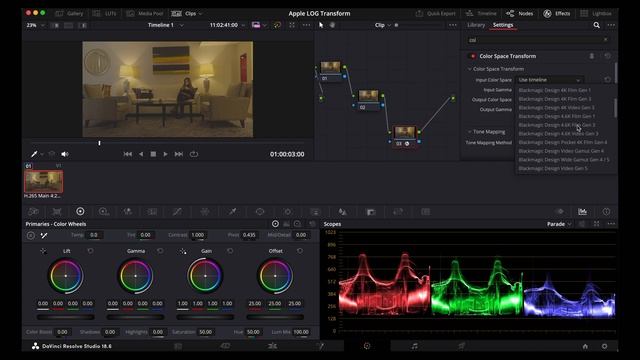Click the effects search magnifier icon
Screen dimensions: 640x360
596,25
